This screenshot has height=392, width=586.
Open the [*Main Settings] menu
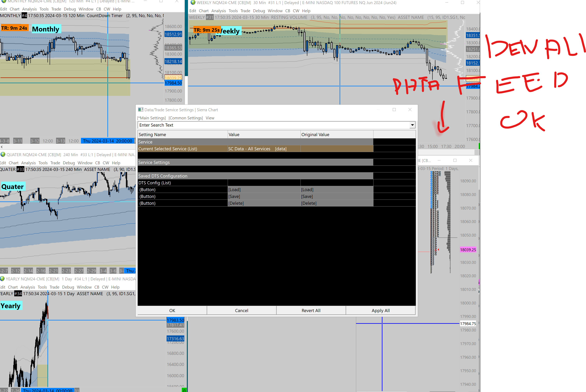152,118
